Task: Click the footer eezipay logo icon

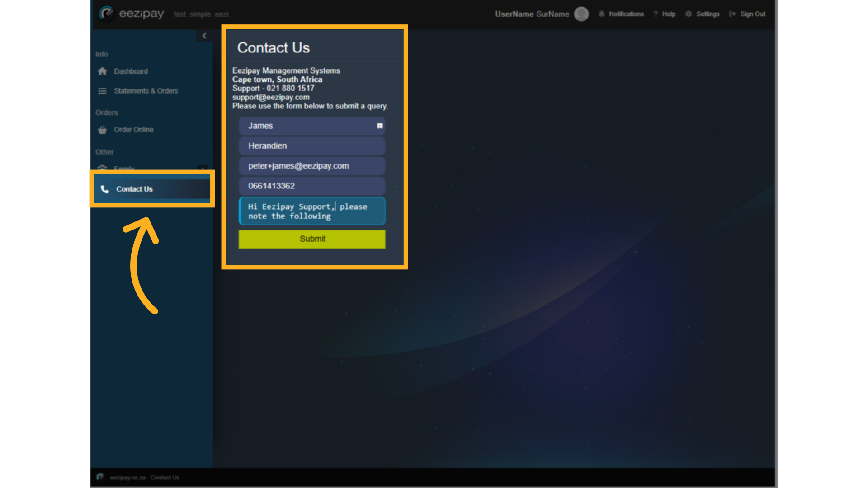Action: tap(100, 477)
